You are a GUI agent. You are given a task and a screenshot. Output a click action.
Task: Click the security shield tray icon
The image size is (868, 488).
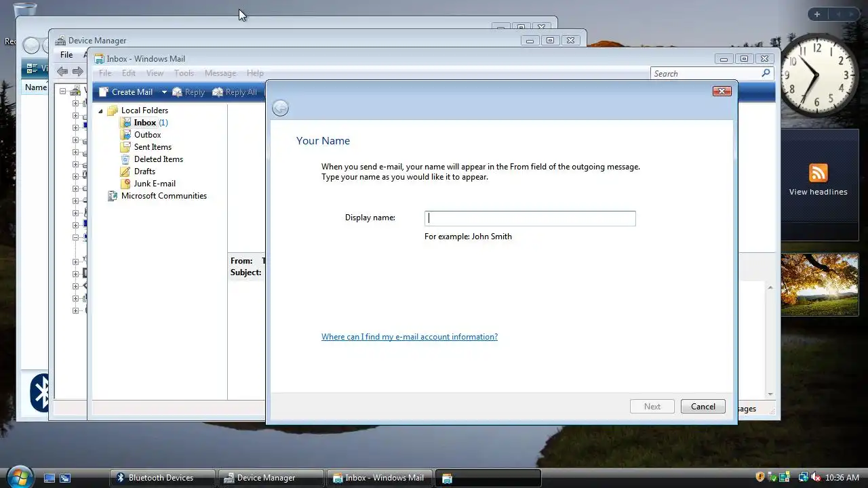pos(760,477)
